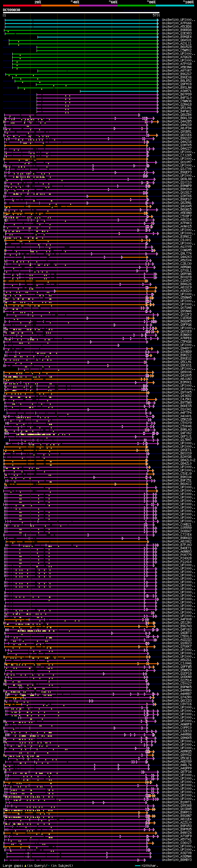
Task: Select the label UniRef100_B6TPD9
Action: coord(177,94)
